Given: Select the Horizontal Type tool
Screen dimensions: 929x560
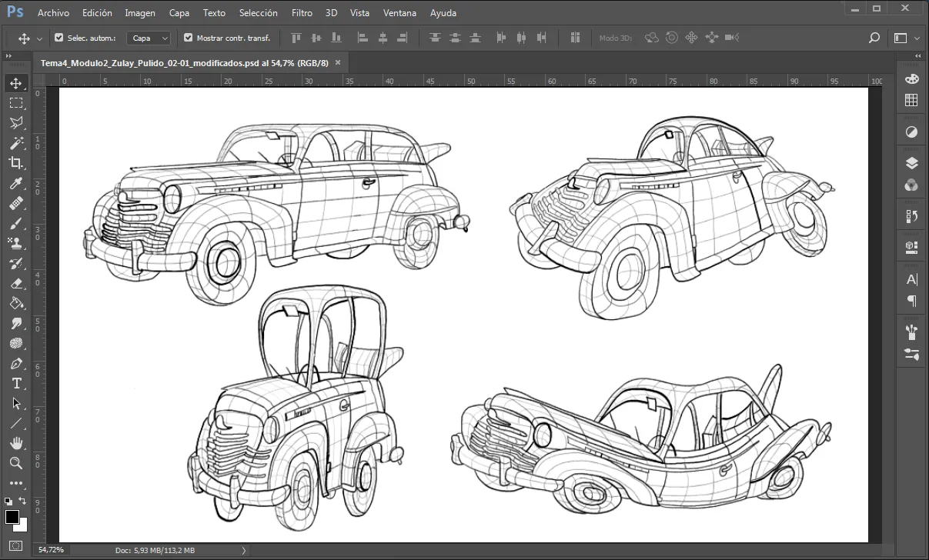Looking at the screenshot, I should coord(15,383).
